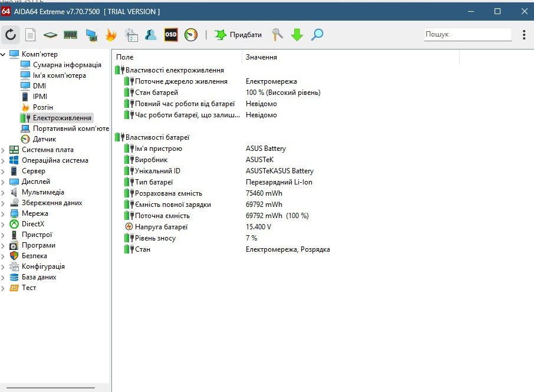Open the CPU chip toolbar icon
The image size is (534, 392).
tap(50, 35)
